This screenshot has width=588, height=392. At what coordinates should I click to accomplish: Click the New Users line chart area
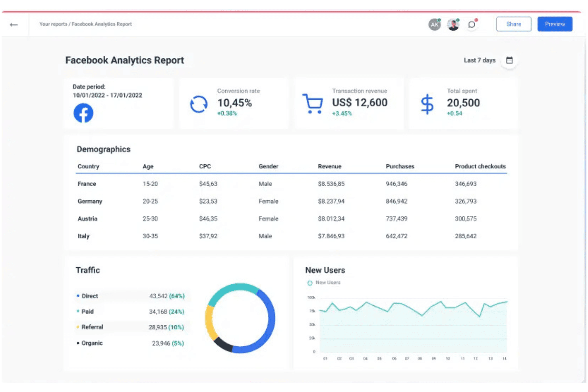[x=413, y=326]
